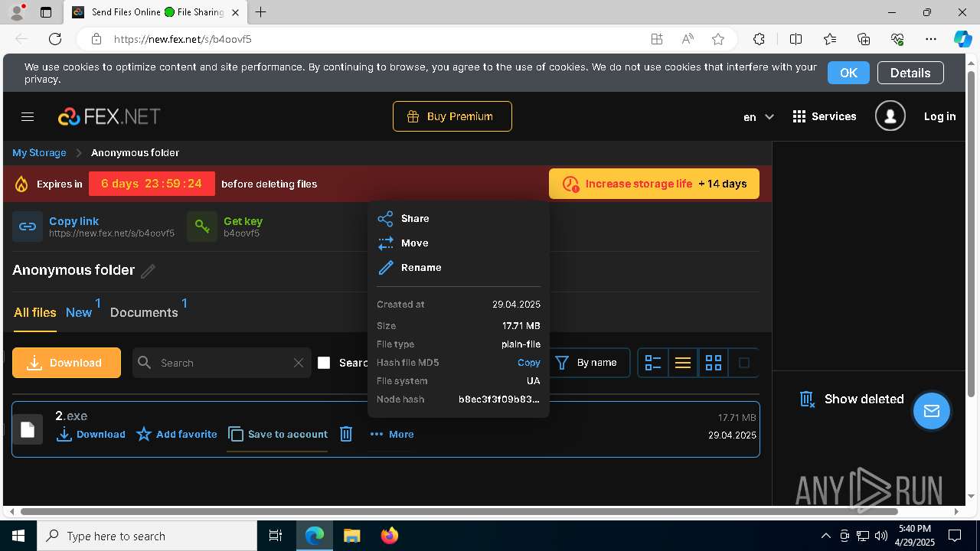The image size is (980, 551).
Task: Accept cookies with OK button
Action: pyautogui.click(x=848, y=73)
